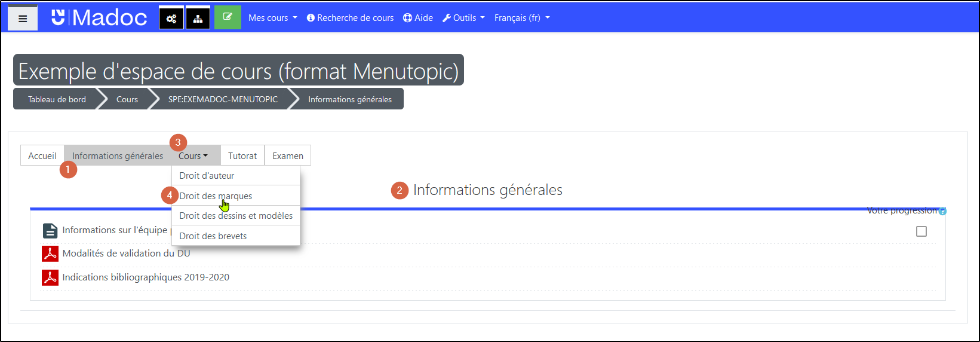The image size is (980, 342).
Task: Click the progression help icon
Action: click(942, 211)
